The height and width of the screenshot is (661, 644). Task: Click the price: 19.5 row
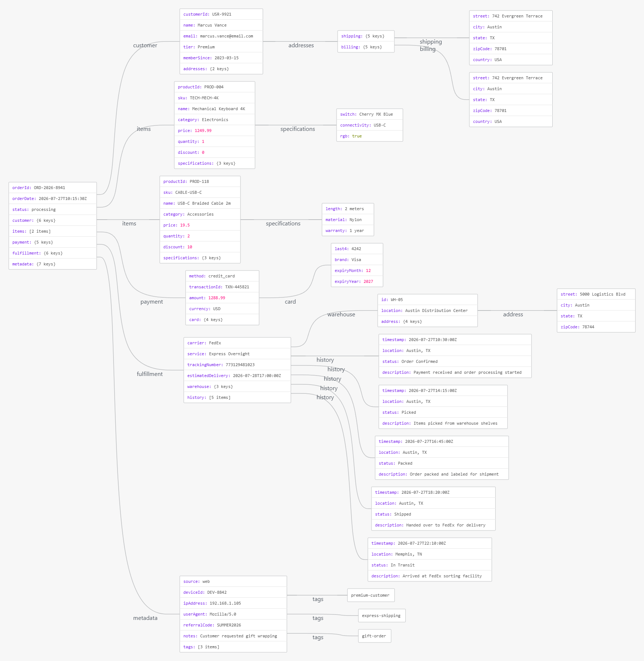pyautogui.click(x=200, y=225)
